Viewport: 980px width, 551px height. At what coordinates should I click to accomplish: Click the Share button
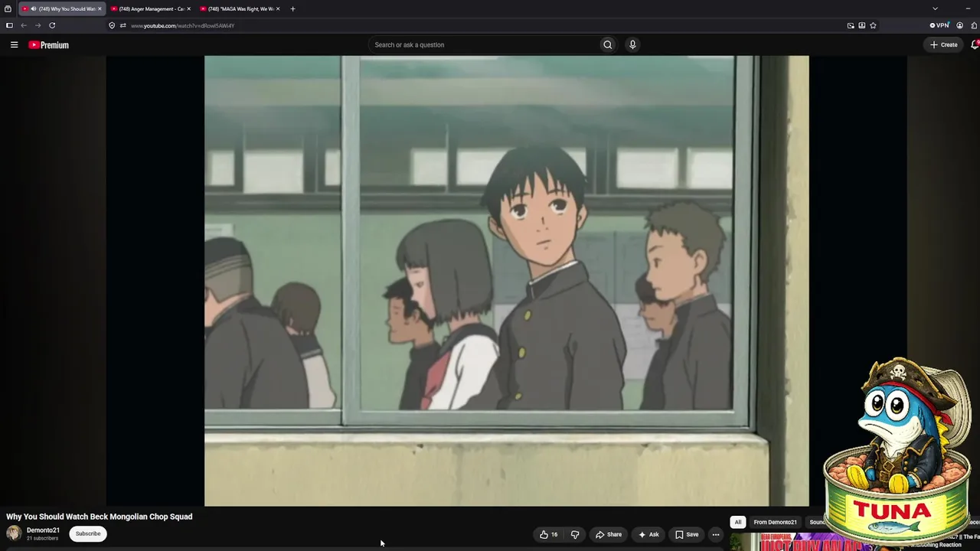coord(609,534)
